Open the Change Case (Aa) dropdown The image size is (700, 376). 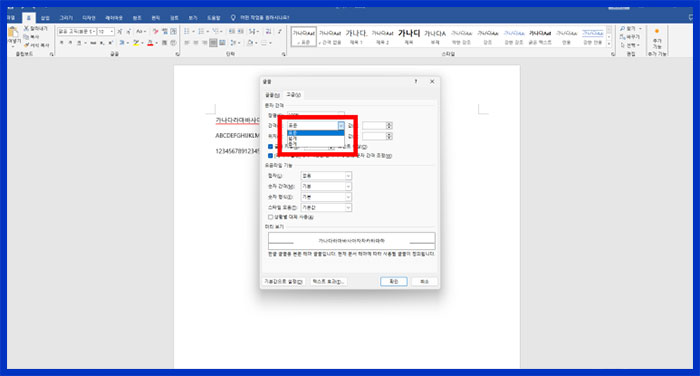pos(141,32)
